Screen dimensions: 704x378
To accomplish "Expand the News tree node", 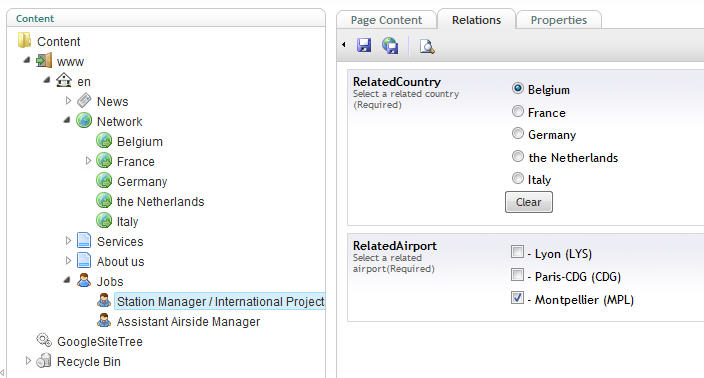I will coord(68,101).
